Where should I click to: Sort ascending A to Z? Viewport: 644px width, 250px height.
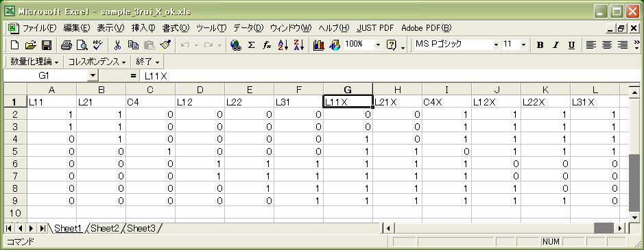283,45
